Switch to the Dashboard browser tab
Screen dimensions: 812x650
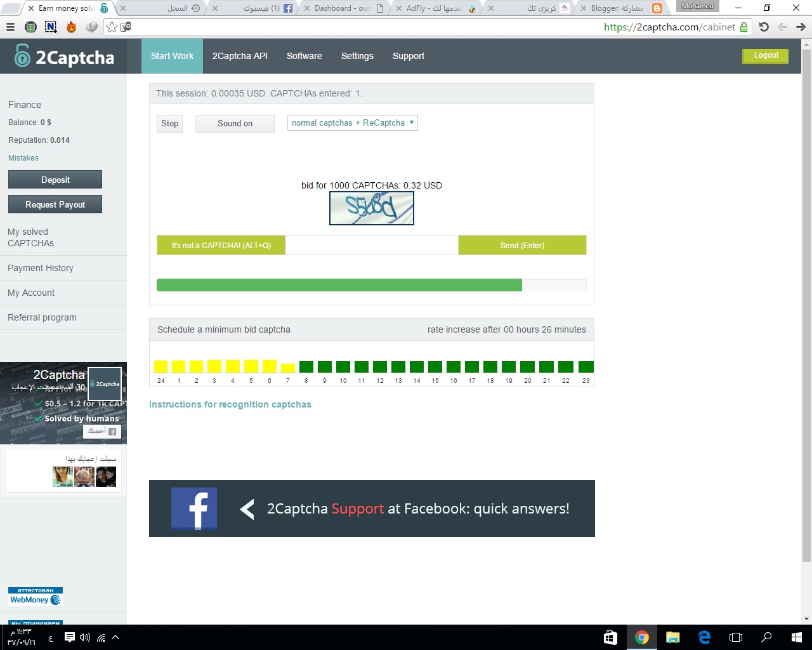343,8
